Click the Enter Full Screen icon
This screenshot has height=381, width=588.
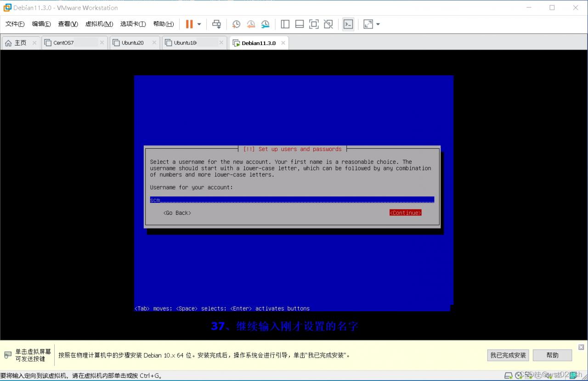click(314, 24)
